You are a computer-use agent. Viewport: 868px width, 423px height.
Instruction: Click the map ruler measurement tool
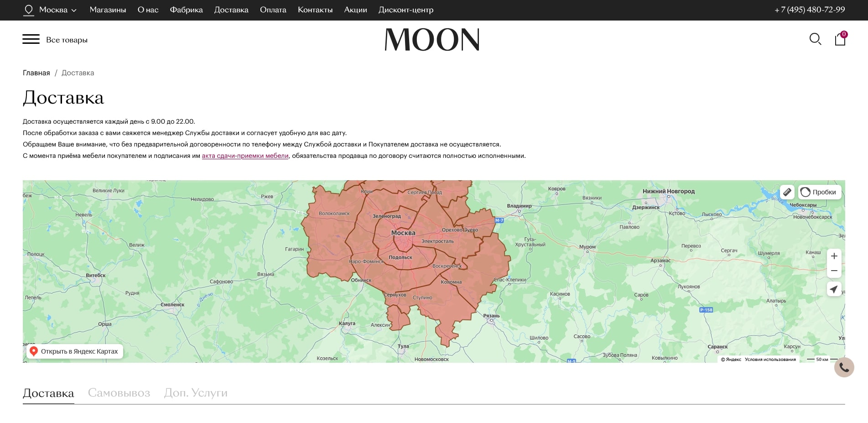tap(787, 192)
